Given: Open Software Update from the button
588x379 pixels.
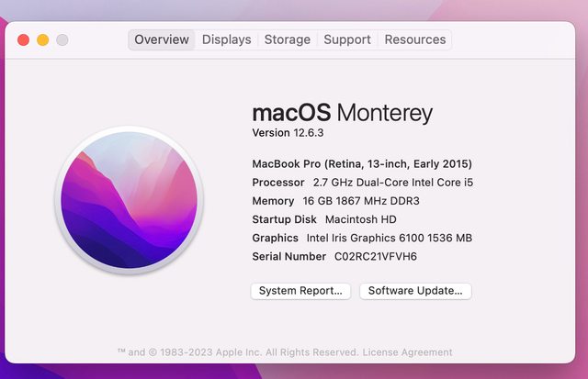Looking at the screenshot, I should [x=415, y=291].
